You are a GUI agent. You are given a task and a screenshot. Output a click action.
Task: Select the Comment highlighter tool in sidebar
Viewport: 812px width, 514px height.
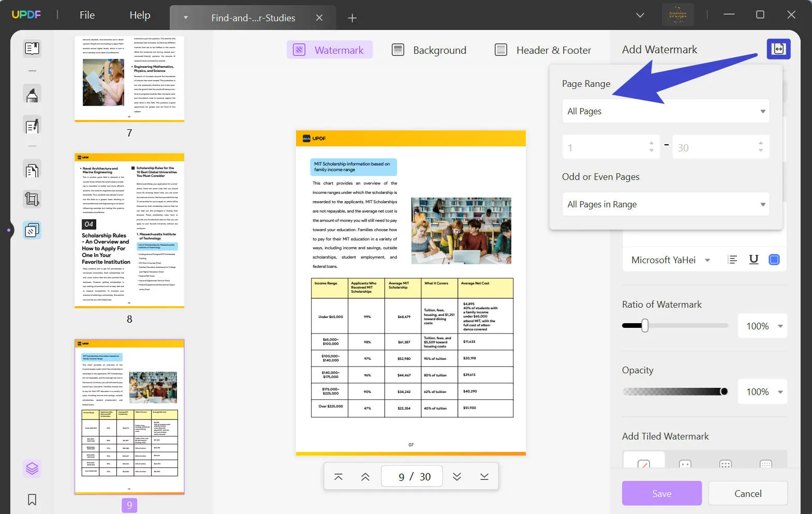click(x=32, y=95)
